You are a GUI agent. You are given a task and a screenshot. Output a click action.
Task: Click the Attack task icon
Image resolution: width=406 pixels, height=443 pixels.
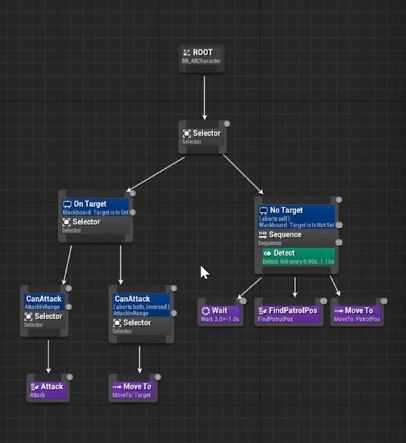[x=35, y=387]
